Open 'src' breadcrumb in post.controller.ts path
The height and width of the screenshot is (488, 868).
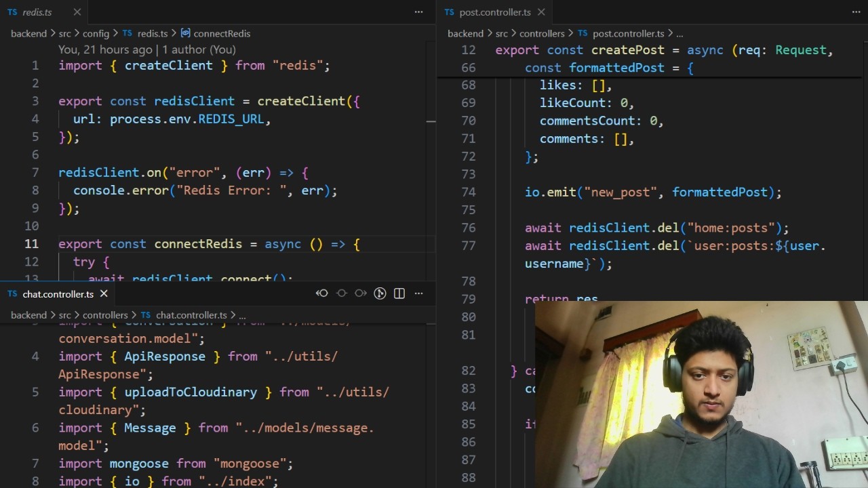point(501,33)
